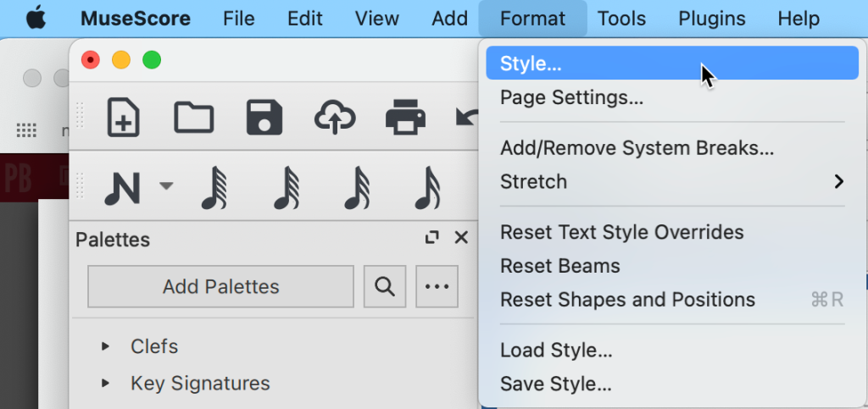Open the Add menu

click(x=449, y=19)
